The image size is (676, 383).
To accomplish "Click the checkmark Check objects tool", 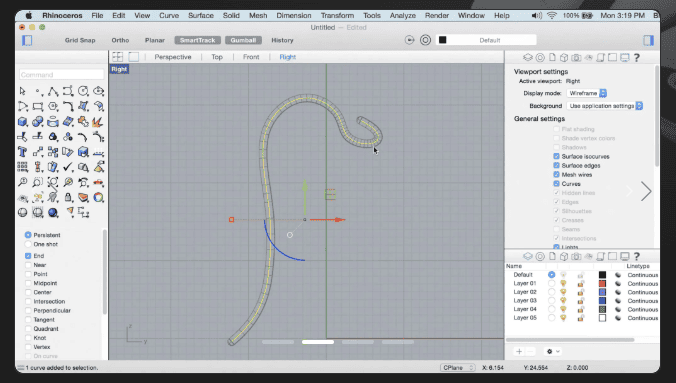I will [68, 167].
